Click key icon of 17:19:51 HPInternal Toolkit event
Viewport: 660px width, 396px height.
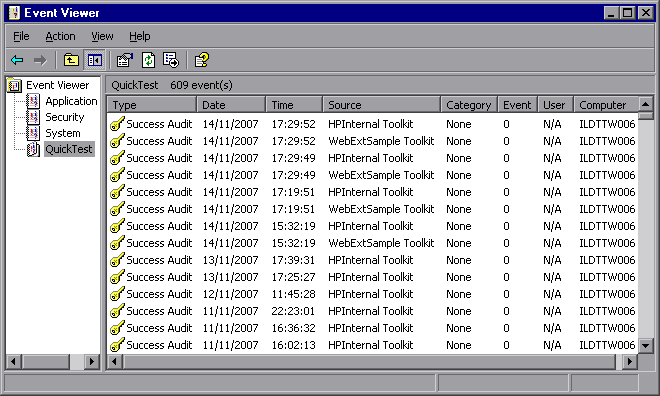117,192
